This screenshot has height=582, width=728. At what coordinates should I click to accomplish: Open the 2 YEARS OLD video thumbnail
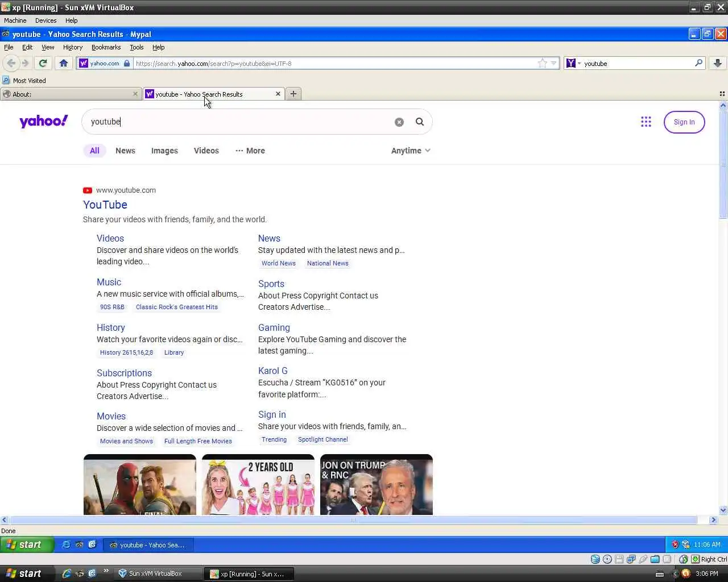(258, 484)
